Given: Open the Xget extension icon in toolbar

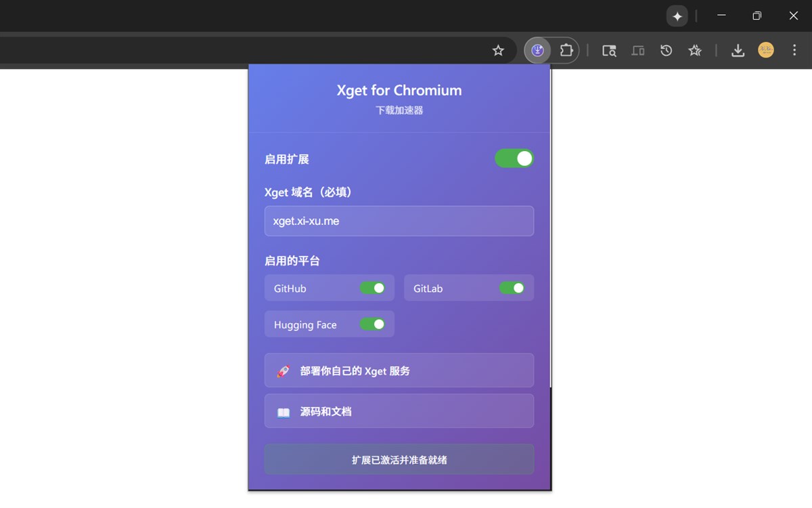Looking at the screenshot, I should pos(537,49).
